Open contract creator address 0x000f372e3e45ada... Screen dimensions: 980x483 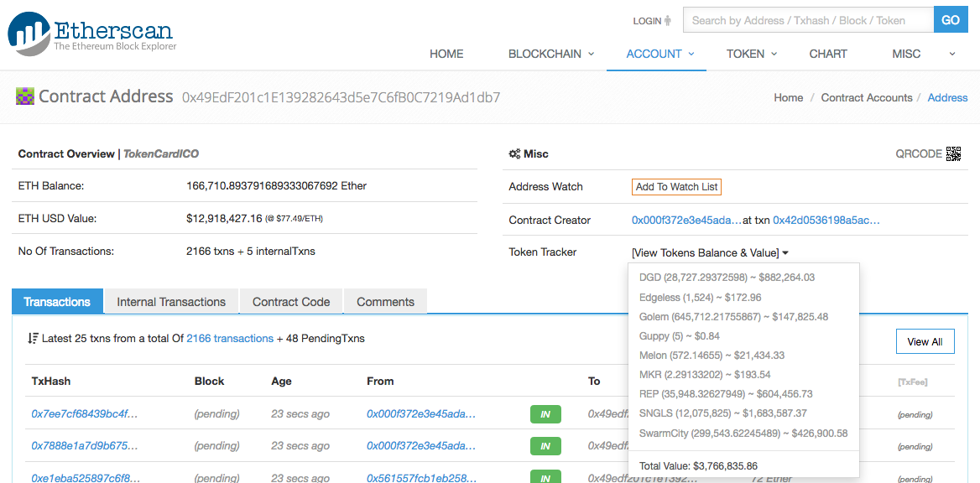pos(687,220)
